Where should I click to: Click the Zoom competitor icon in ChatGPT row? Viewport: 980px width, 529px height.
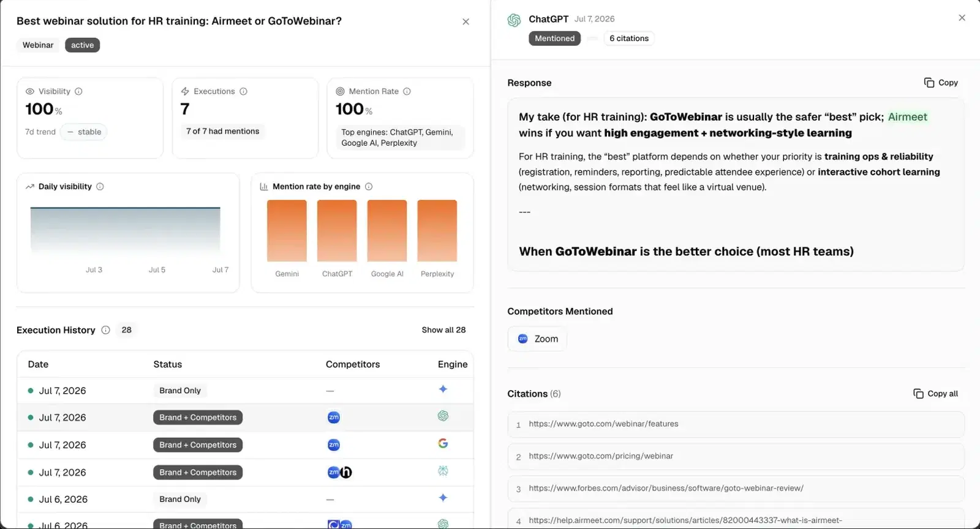click(334, 418)
